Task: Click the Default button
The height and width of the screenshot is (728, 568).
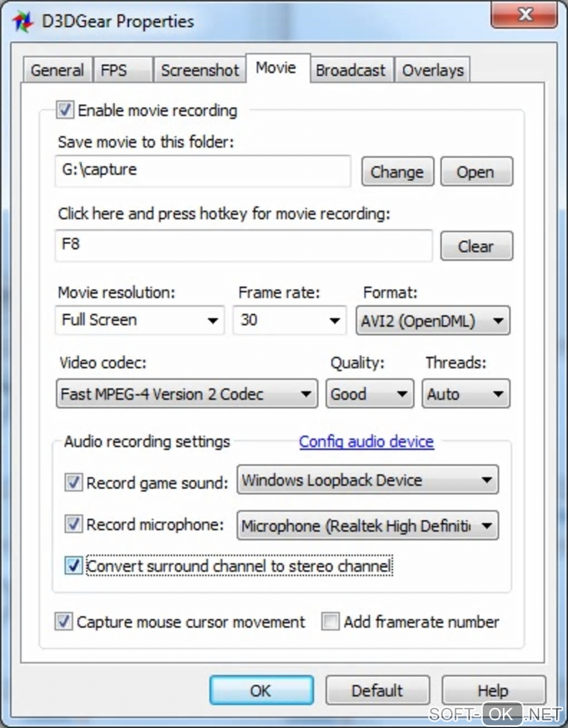Action: 378,690
